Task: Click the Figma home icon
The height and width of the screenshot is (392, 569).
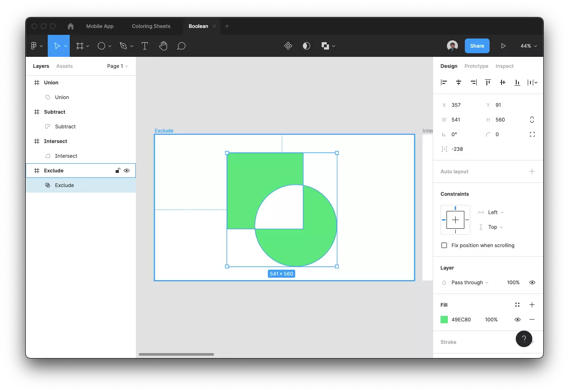Action: tap(71, 26)
